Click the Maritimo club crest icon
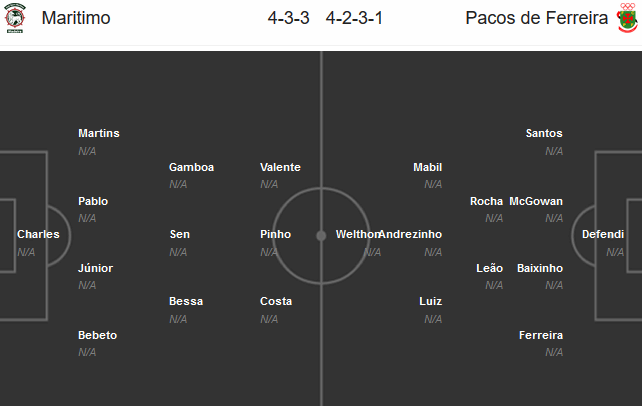 [15, 18]
